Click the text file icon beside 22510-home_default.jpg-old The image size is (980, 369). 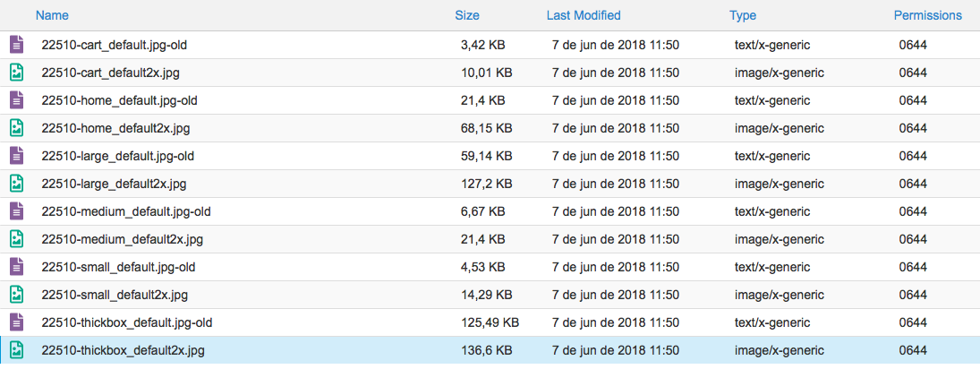click(x=16, y=100)
